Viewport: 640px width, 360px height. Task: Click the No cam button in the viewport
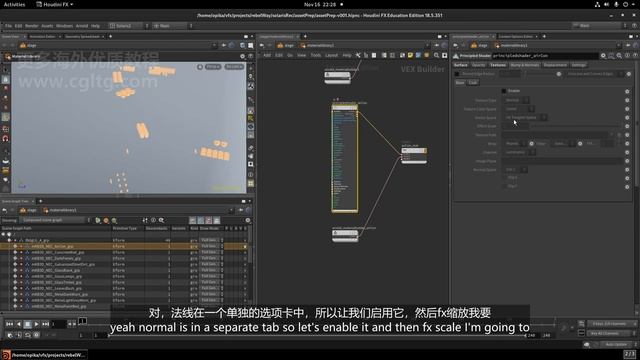[234, 67]
